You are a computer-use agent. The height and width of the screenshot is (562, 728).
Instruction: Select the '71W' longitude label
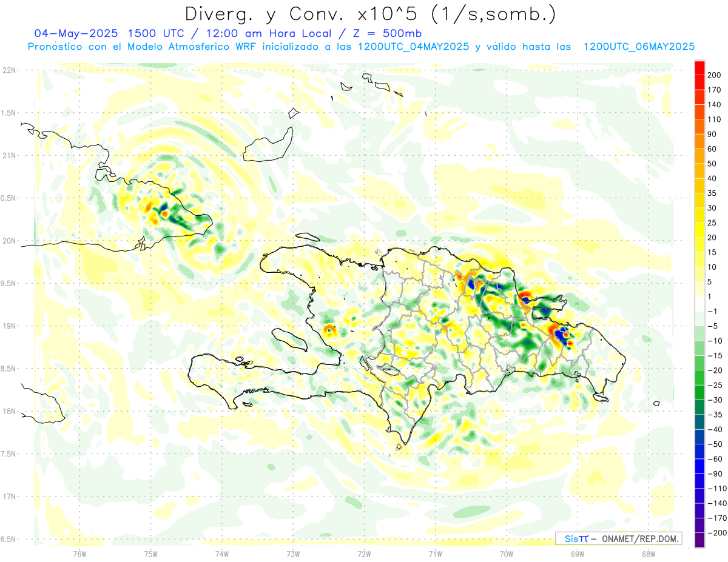(435, 554)
